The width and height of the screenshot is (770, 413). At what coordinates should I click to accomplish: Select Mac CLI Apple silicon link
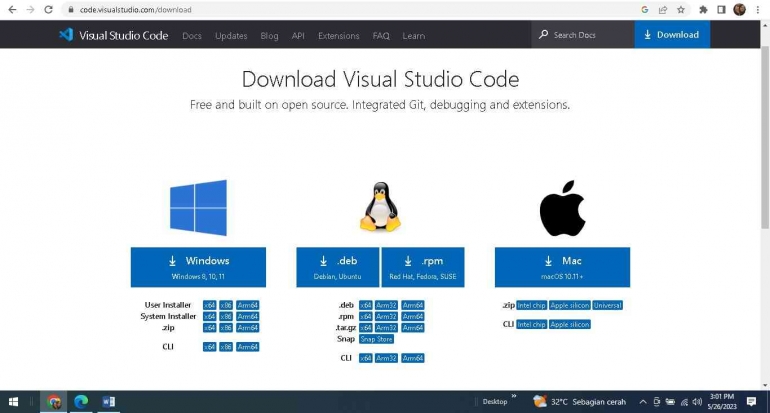[x=570, y=325]
